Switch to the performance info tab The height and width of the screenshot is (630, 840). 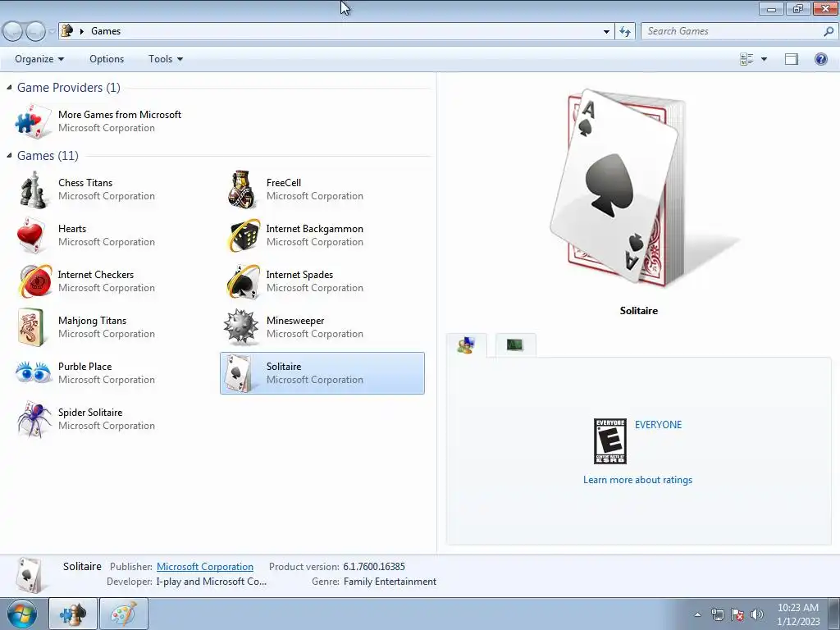[x=515, y=345]
